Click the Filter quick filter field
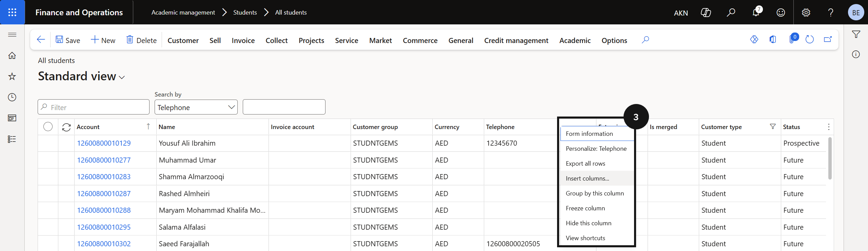868x251 pixels. [x=94, y=107]
